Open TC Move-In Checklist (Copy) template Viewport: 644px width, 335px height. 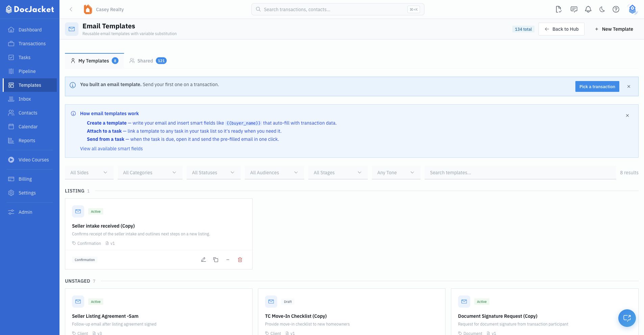pos(296,316)
